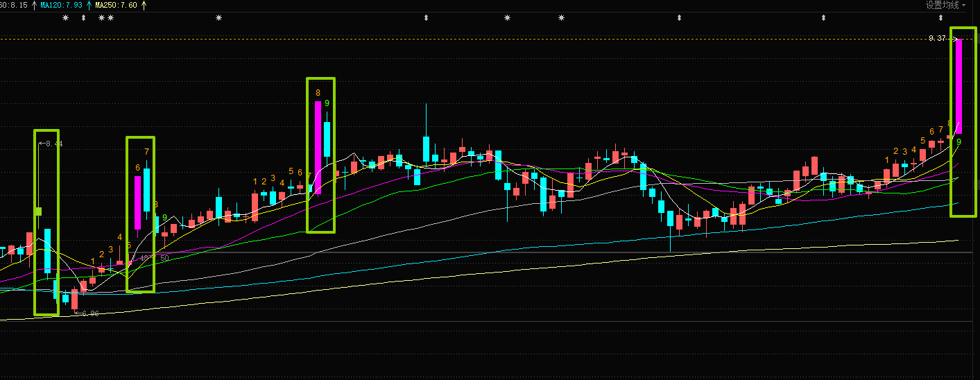The height and width of the screenshot is (380, 980).
Task: Click the up-down marker above the long-wick cyan candle
Action: [x=427, y=17]
